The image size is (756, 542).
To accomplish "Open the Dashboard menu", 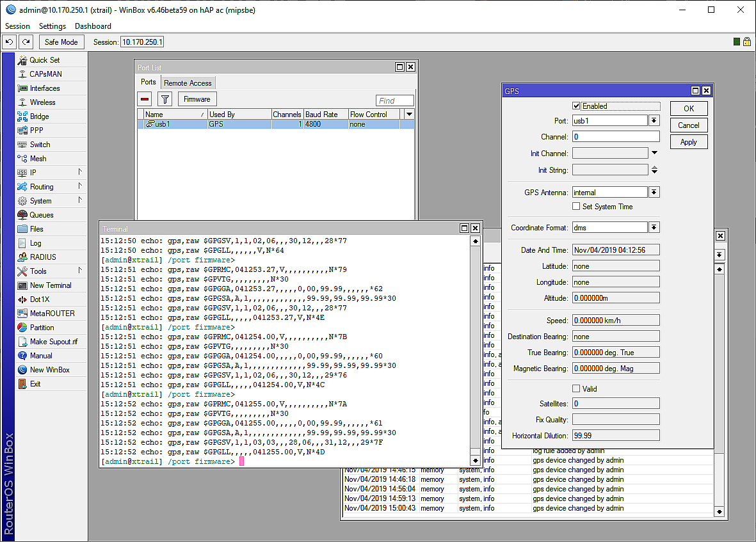I will click(x=93, y=26).
